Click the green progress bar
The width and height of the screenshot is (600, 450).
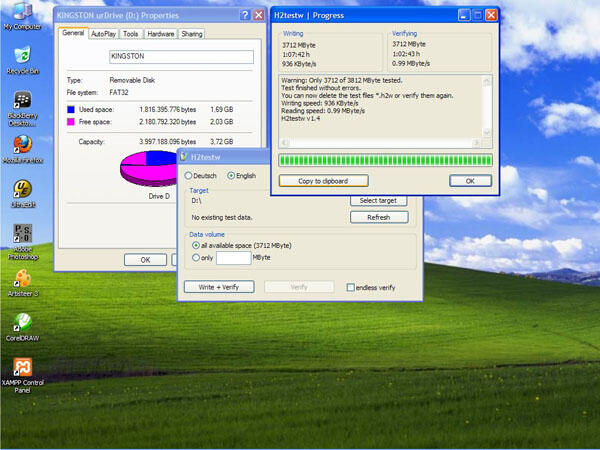tap(385, 160)
